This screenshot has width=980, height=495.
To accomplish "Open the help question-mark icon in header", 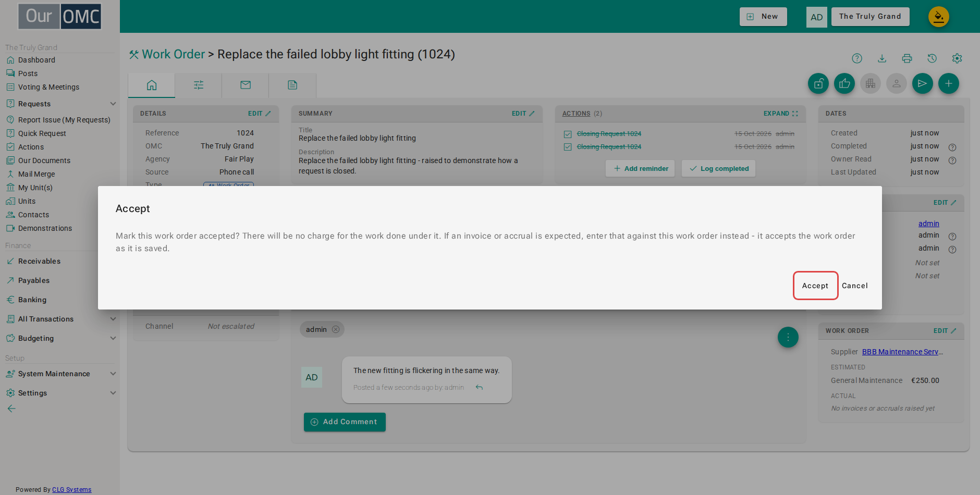I will point(857,58).
